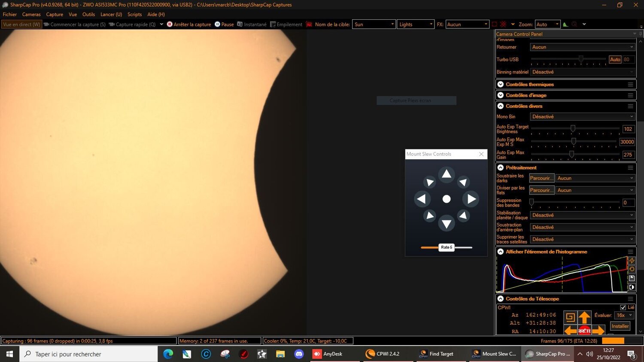Slew mount right in Mount Slew Controls
The image size is (644, 362).
coord(471,199)
